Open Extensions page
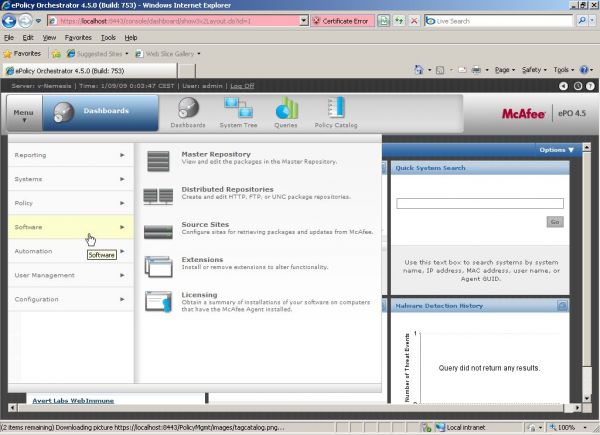 [202, 260]
